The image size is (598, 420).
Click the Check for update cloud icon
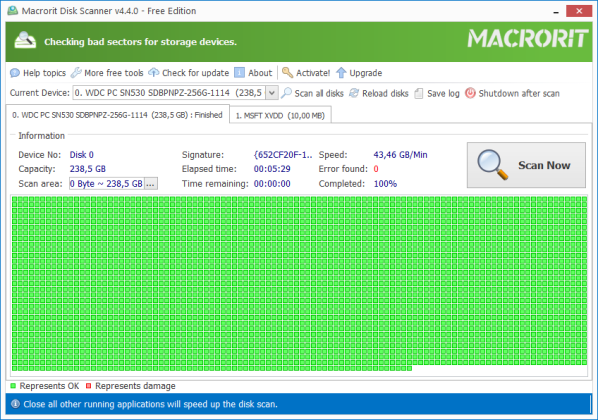point(154,72)
